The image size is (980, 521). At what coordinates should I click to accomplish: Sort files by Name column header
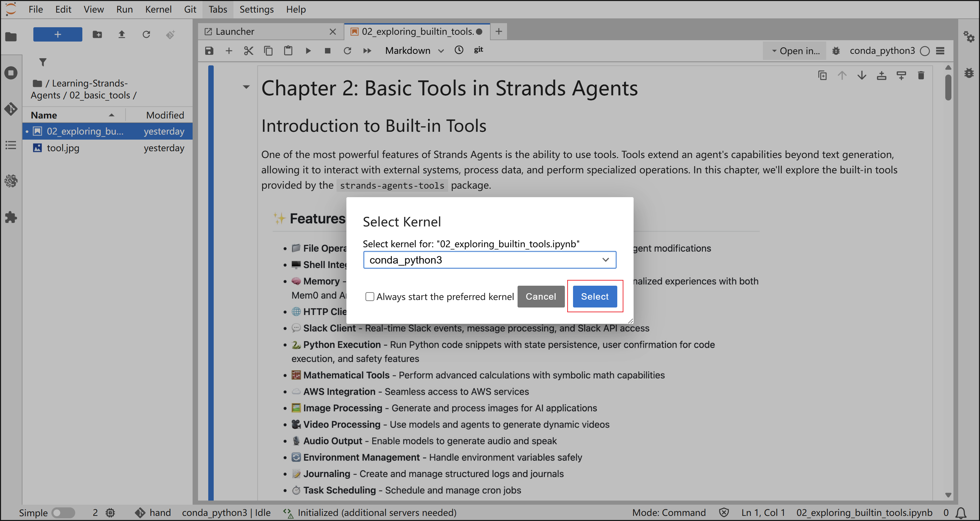coord(74,115)
